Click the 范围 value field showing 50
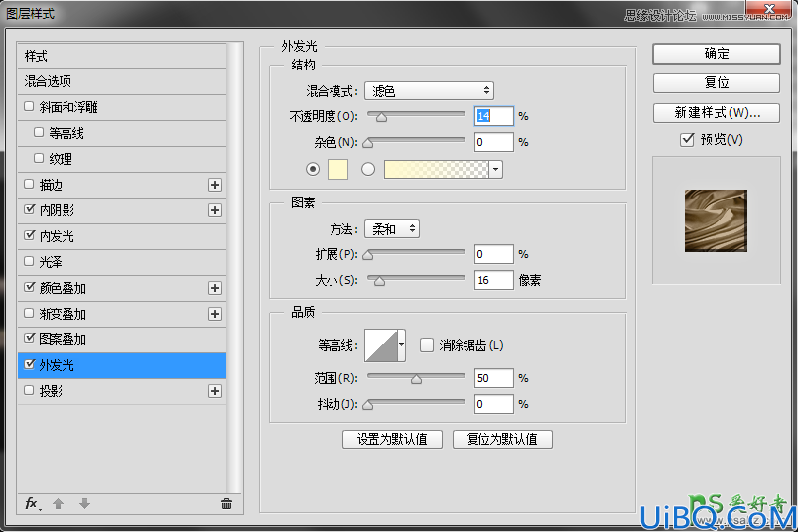Screen dimensions: 798x532 (x=493, y=378)
